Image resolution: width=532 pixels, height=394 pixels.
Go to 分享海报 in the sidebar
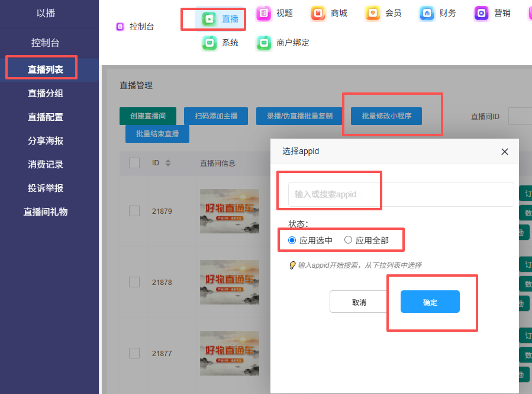46,140
